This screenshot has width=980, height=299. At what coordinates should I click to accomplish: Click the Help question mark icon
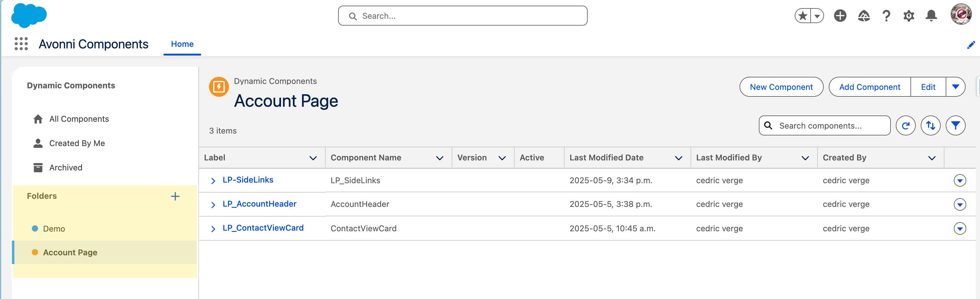[x=886, y=16]
